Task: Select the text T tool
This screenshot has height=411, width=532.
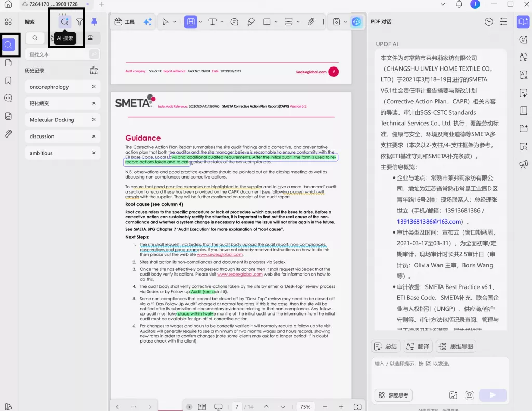Action: click(x=212, y=22)
